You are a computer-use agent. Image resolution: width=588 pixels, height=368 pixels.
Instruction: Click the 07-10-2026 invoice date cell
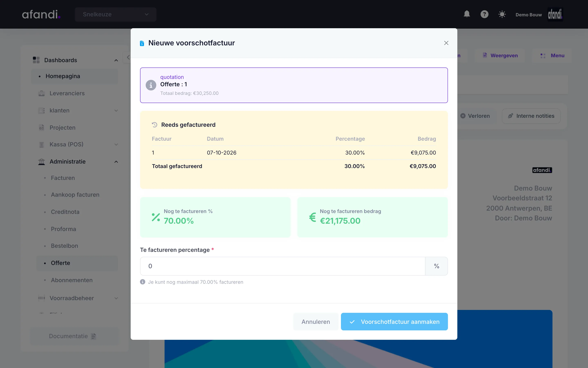point(222,153)
